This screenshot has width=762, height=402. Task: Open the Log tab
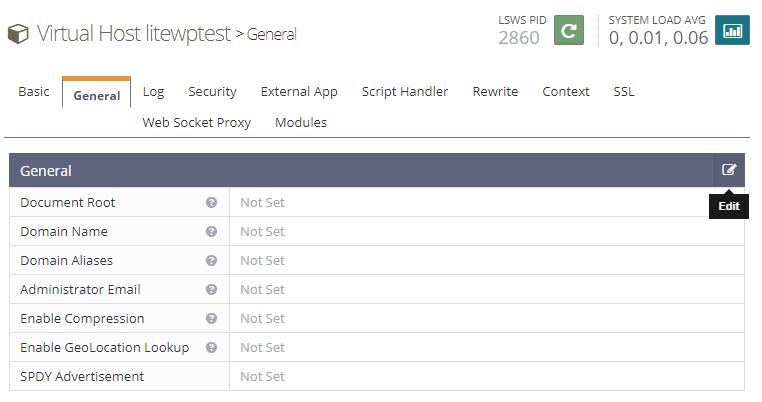click(x=153, y=91)
